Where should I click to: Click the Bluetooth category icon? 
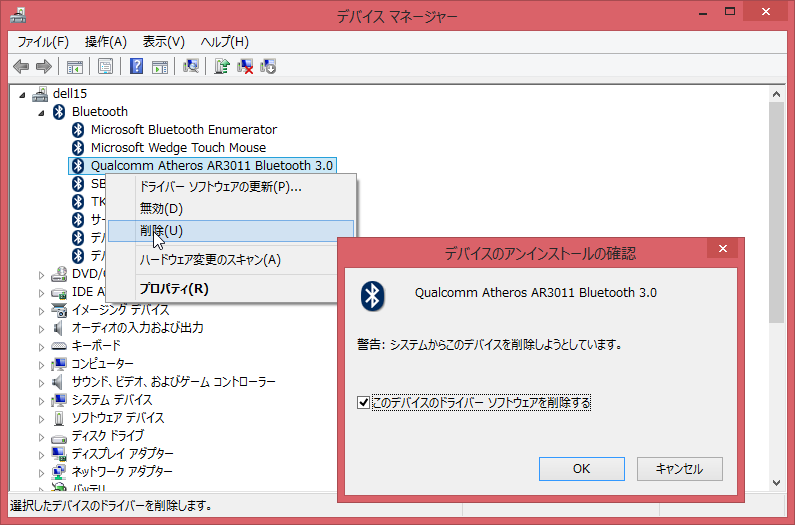(x=59, y=112)
